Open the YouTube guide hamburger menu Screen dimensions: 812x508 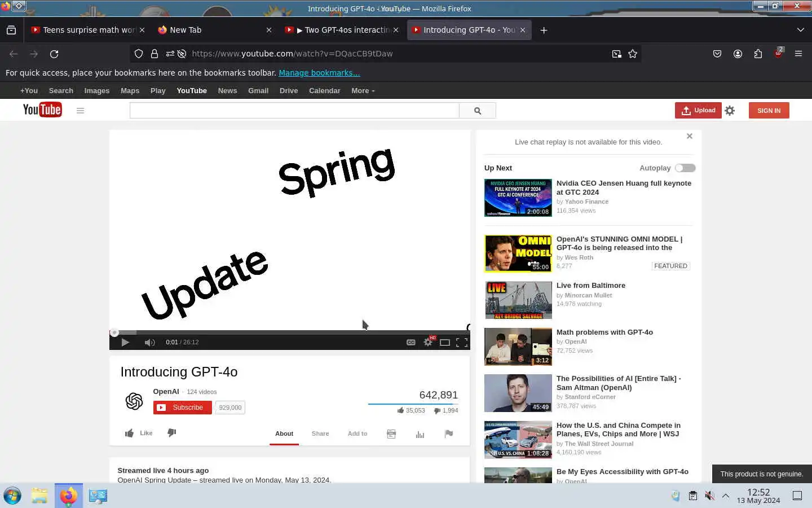[80, 111]
